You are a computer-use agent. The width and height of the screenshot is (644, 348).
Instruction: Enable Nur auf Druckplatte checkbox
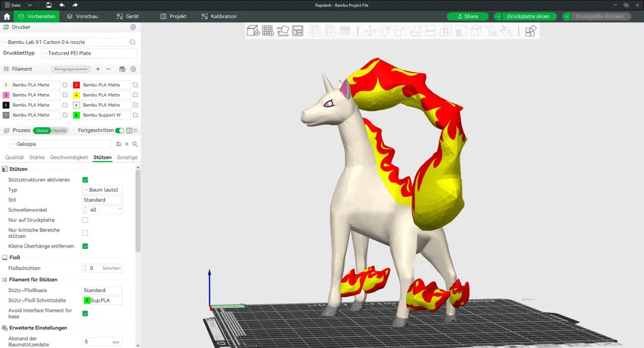tap(85, 220)
